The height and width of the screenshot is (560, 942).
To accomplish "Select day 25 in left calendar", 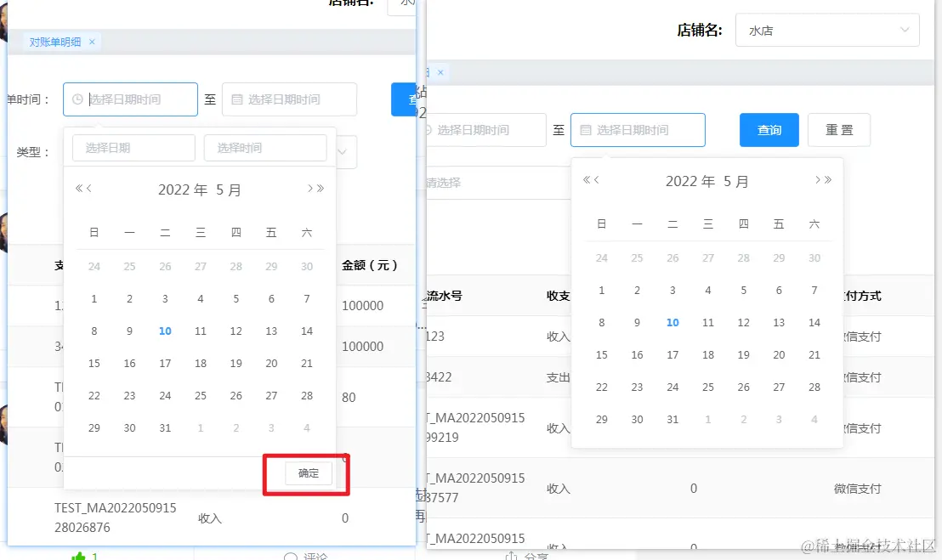I will [201, 396].
